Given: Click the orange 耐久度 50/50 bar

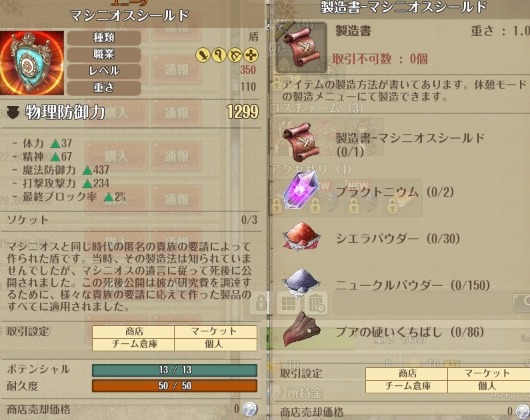Looking at the screenshot, I should coord(174,386).
